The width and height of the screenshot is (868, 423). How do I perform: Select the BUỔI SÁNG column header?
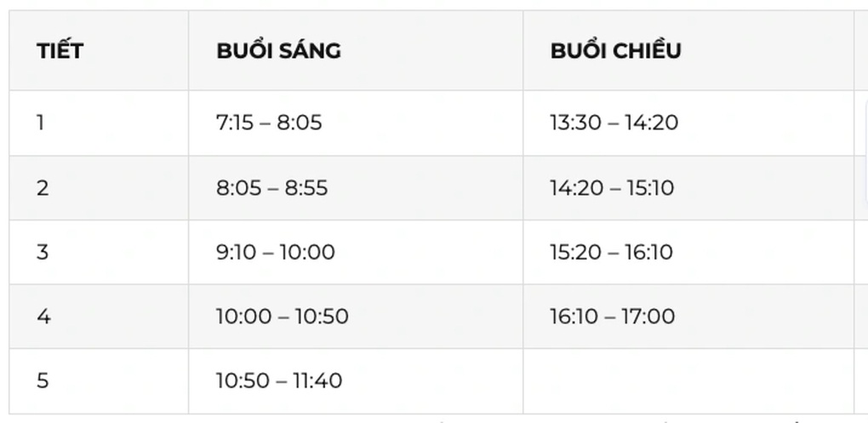(278, 50)
